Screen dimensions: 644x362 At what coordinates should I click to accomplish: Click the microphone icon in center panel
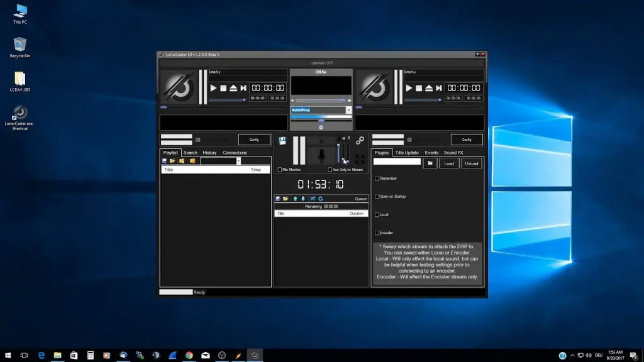(322, 155)
